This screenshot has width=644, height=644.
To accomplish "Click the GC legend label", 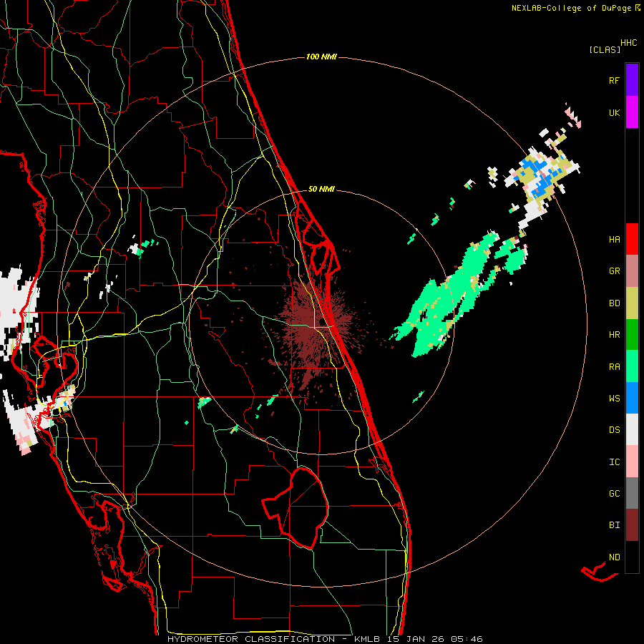I will pyautogui.click(x=614, y=494).
